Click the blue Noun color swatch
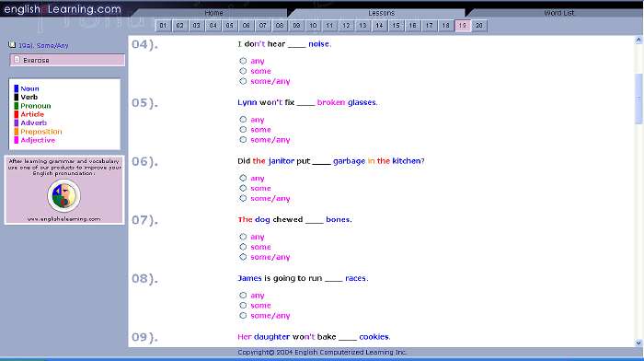Image resolution: width=644 pixels, height=361 pixels. tap(17, 88)
